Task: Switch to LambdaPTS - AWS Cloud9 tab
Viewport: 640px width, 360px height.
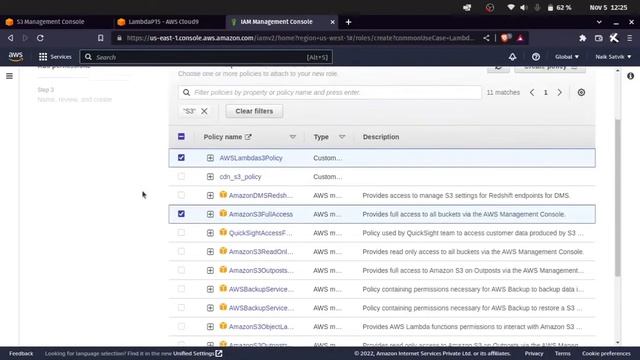Action: pyautogui.click(x=163, y=22)
